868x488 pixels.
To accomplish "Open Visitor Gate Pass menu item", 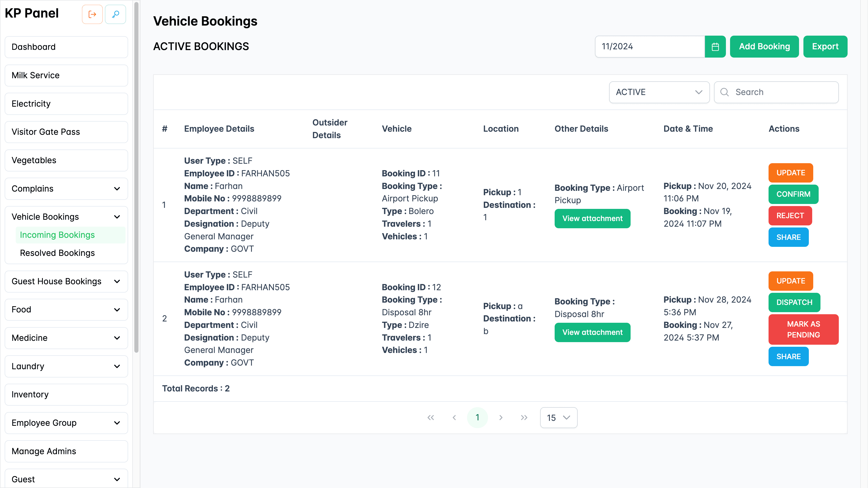I will click(x=66, y=132).
